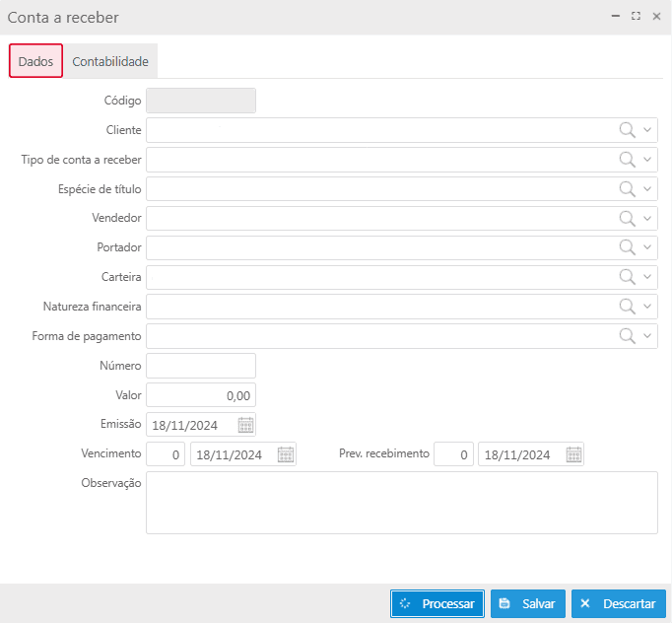This screenshot has height=623, width=672.
Task: Open the Emissão calendar picker
Action: pyautogui.click(x=245, y=425)
